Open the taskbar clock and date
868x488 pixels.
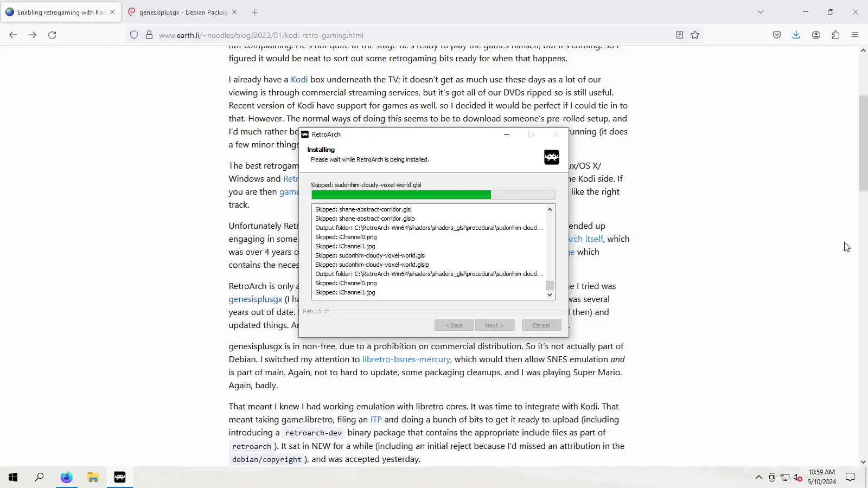click(x=821, y=477)
